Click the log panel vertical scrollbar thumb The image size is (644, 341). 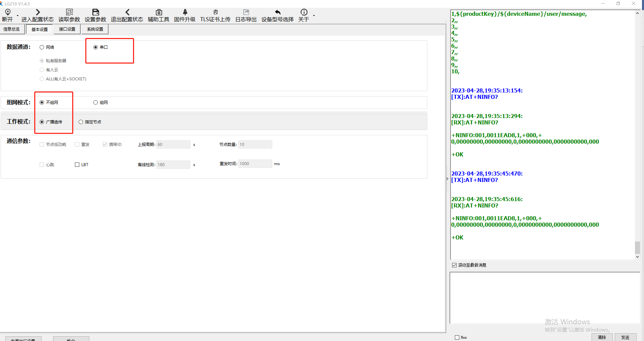coord(637,248)
